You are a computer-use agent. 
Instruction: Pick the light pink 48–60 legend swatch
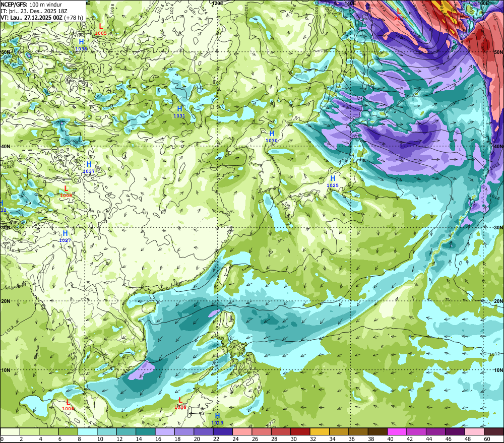475,431
